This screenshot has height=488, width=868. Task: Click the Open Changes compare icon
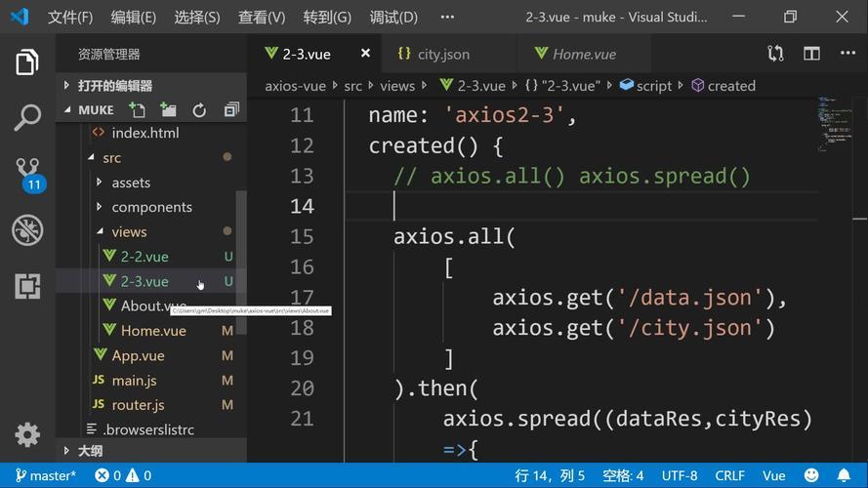click(775, 54)
